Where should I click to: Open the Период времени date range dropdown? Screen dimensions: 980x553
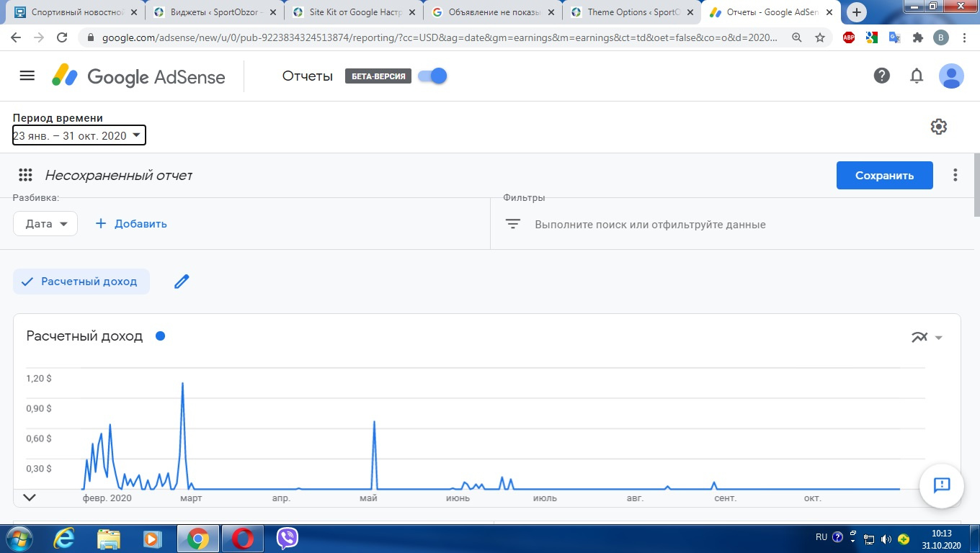pyautogui.click(x=79, y=135)
